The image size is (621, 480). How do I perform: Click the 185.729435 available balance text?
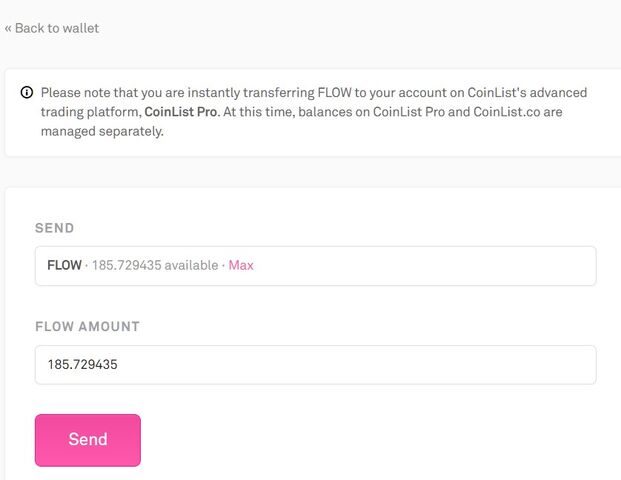[155, 265]
